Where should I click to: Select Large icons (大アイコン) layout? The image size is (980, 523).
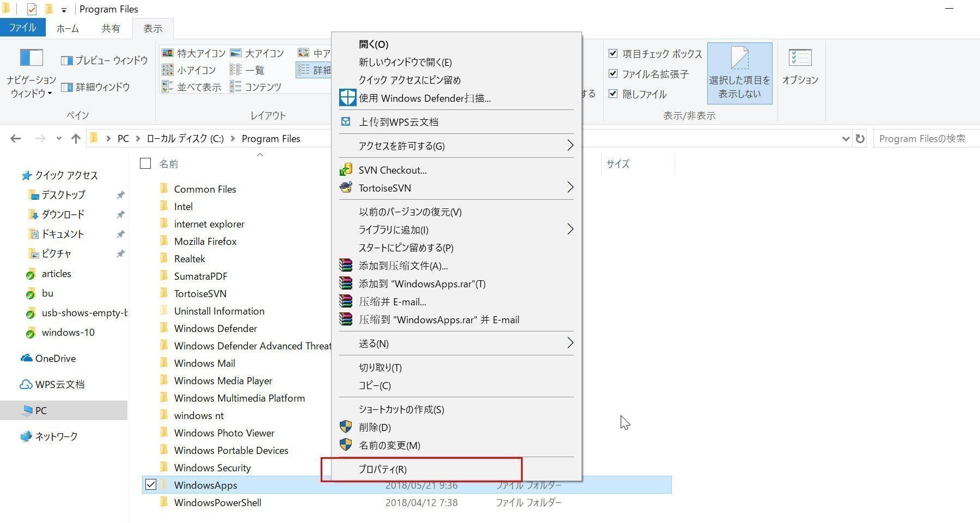click(x=257, y=53)
